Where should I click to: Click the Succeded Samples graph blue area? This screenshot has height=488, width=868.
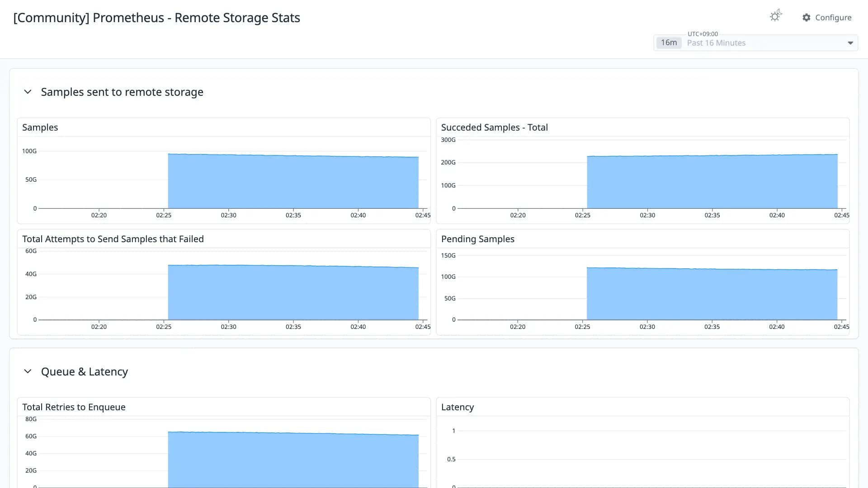pos(712,182)
